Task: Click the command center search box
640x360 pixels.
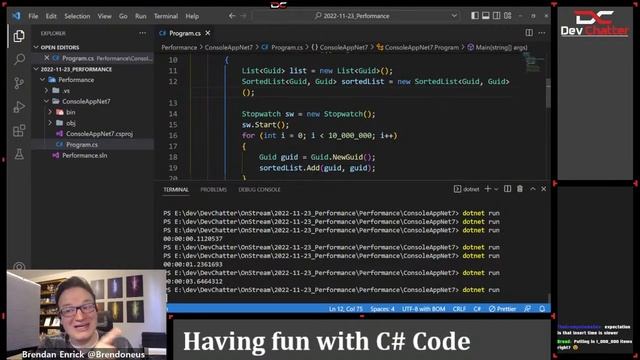Action: [x=356, y=16]
